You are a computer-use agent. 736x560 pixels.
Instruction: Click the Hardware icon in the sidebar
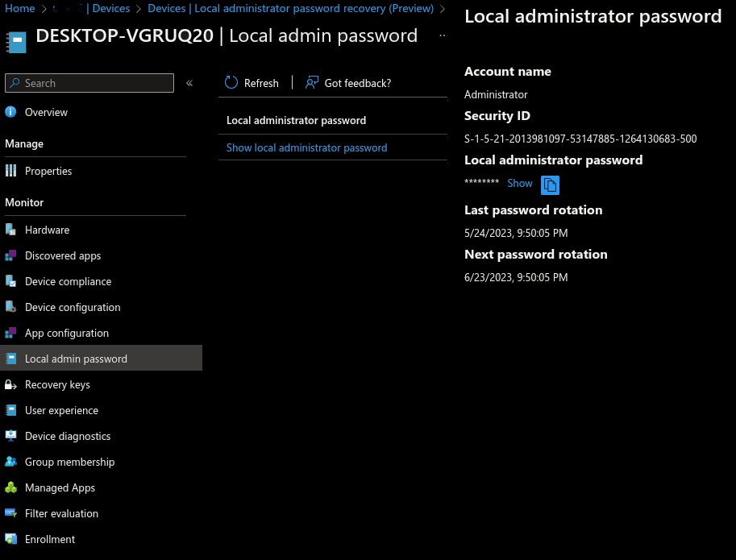[x=10, y=230]
